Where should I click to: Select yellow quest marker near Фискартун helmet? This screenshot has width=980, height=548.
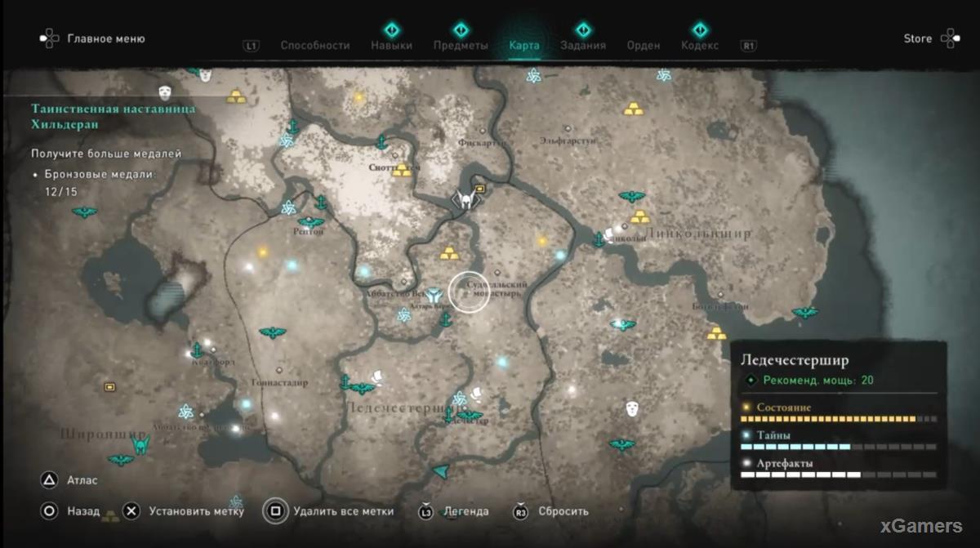coord(480,189)
